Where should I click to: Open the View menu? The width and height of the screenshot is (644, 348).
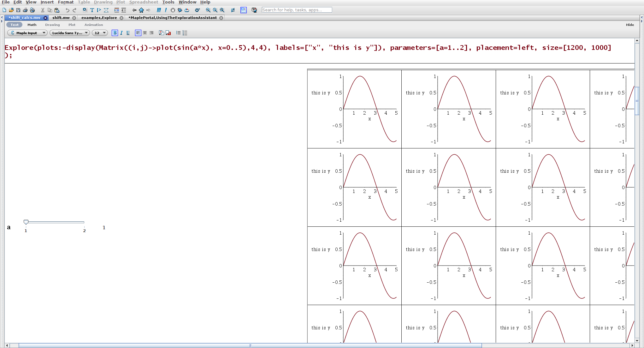(x=31, y=2)
